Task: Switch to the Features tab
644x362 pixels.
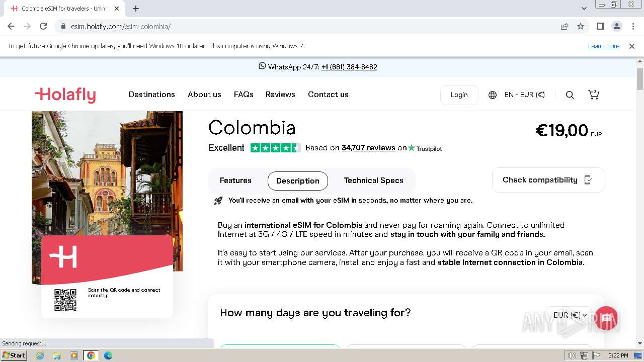Action: coord(235,180)
